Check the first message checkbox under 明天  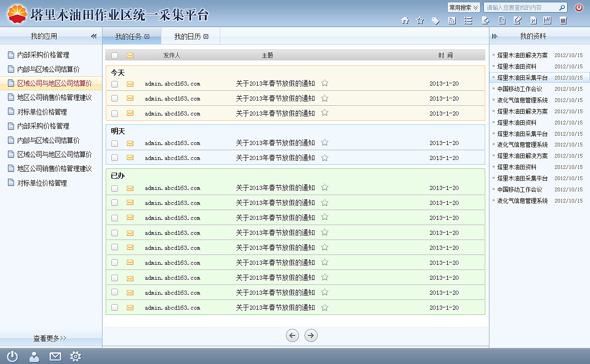click(x=115, y=143)
